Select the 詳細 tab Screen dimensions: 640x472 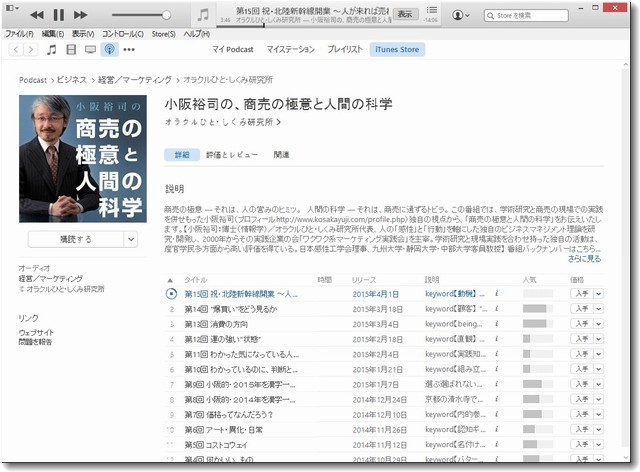[182, 155]
